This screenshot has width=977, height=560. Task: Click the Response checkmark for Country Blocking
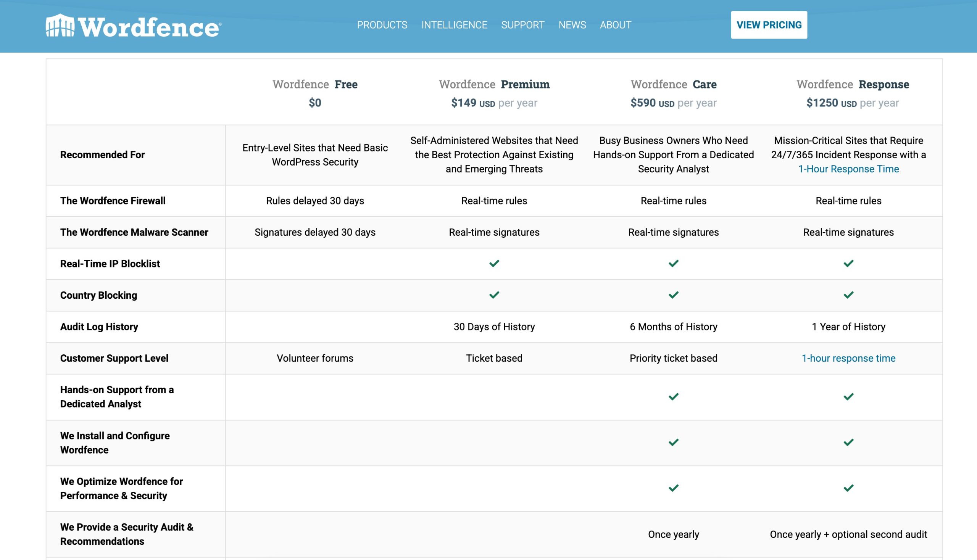pyautogui.click(x=848, y=295)
